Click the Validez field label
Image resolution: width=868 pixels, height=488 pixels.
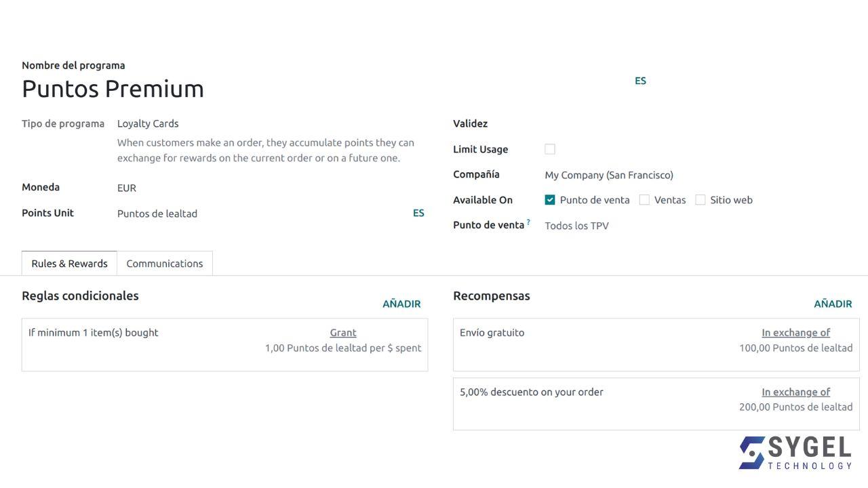(x=470, y=123)
